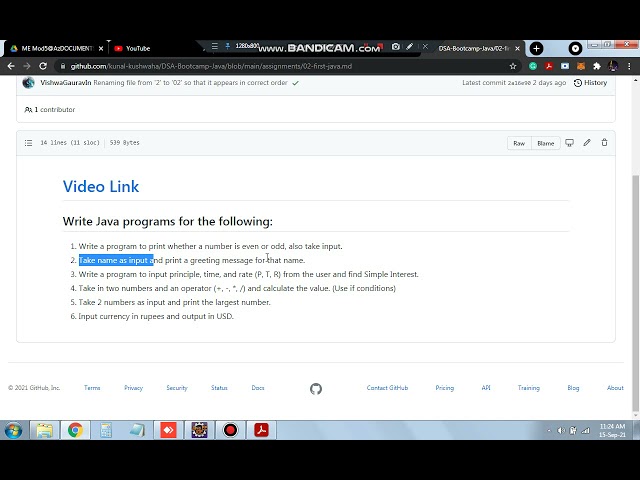View the Raw file

coord(519,143)
